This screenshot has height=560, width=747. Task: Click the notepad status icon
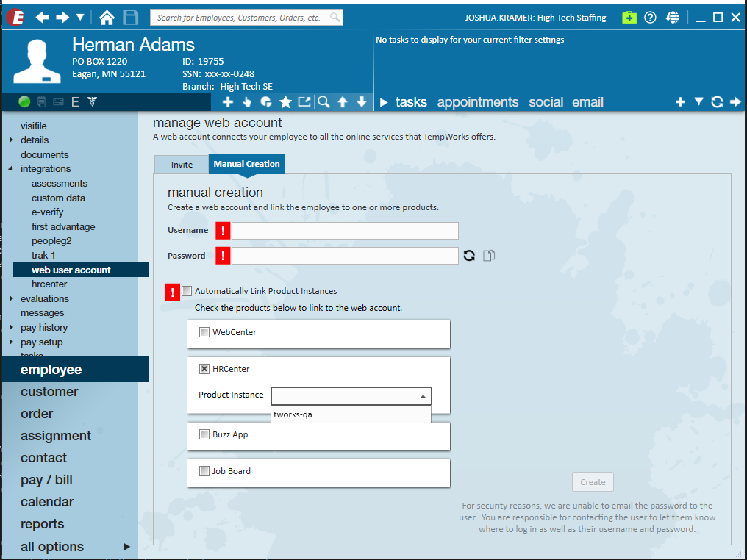42,101
